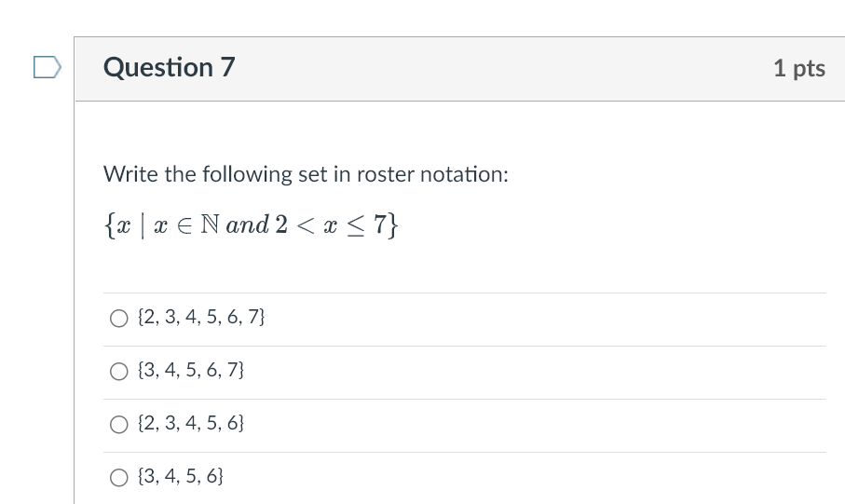Pick radio button for {2, 3, 4, 5, 6}
Screen dimensions: 845x504
click(118, 424)
